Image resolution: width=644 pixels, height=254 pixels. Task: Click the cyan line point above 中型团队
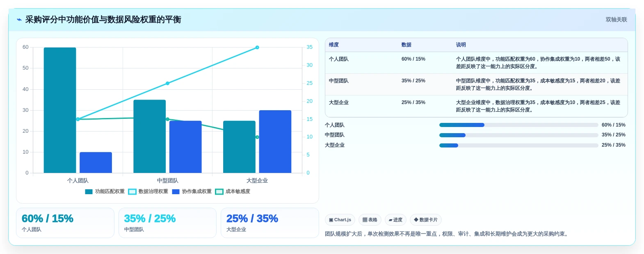tap(167, 83)
